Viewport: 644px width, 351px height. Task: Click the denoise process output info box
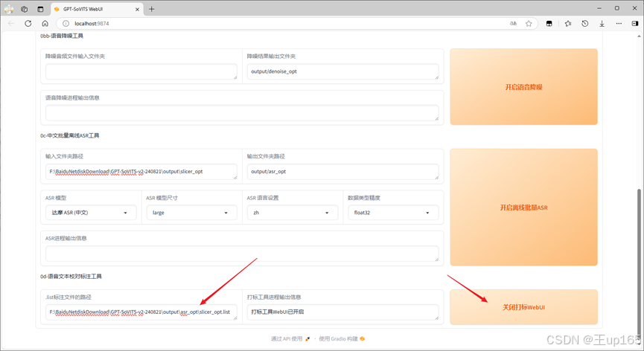point(242,113)
